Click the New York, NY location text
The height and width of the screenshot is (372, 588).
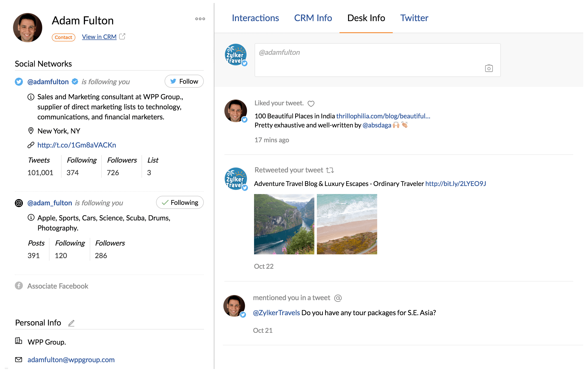coord(59,131)
